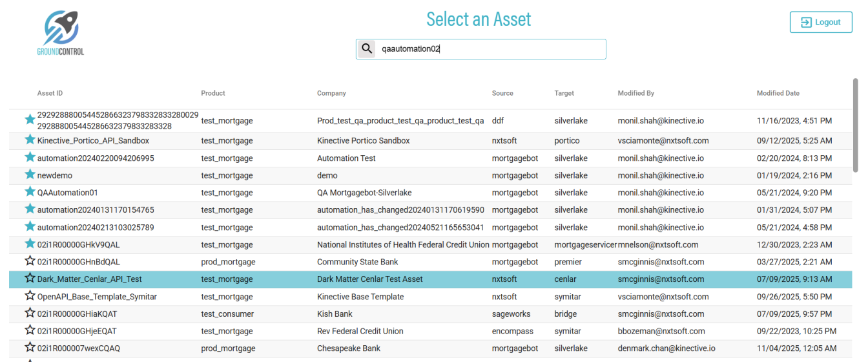
Task: Unfavorite the Kinective_Portico_API_Sandbox star
Action: point(30,140)
